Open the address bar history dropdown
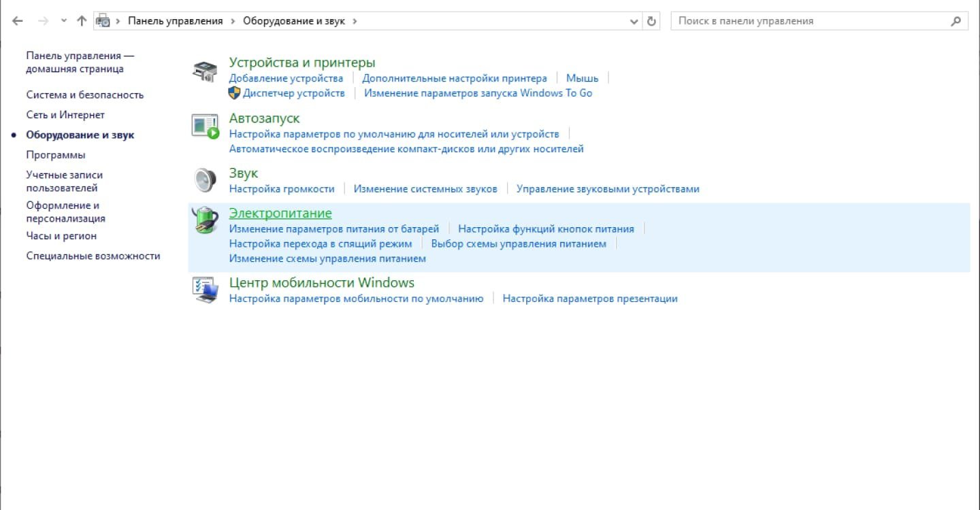Viewport: 980px width, 510px height. 635,21
